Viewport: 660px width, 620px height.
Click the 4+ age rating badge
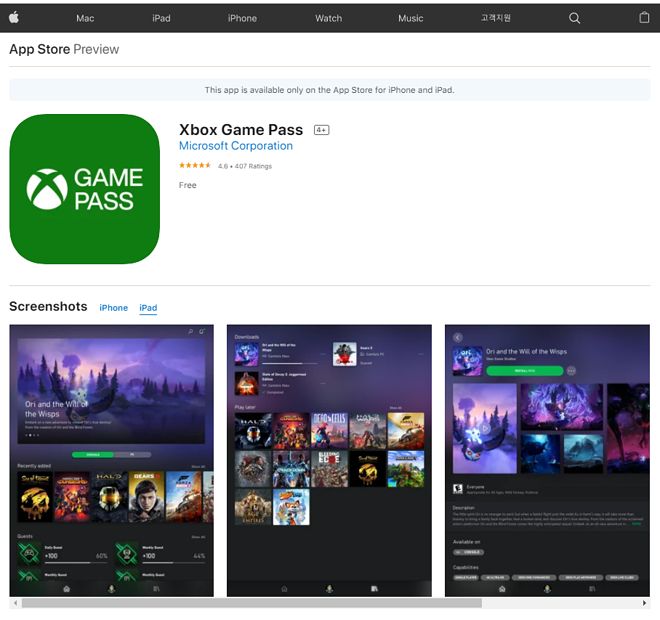(x=321, y=130)
